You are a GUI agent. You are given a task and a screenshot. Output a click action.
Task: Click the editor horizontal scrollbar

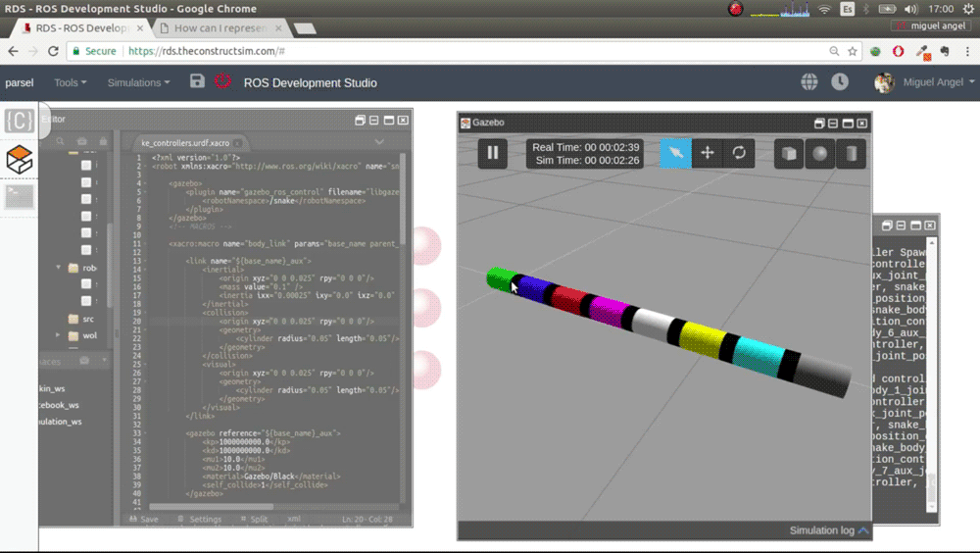click(x=212, y=507)
